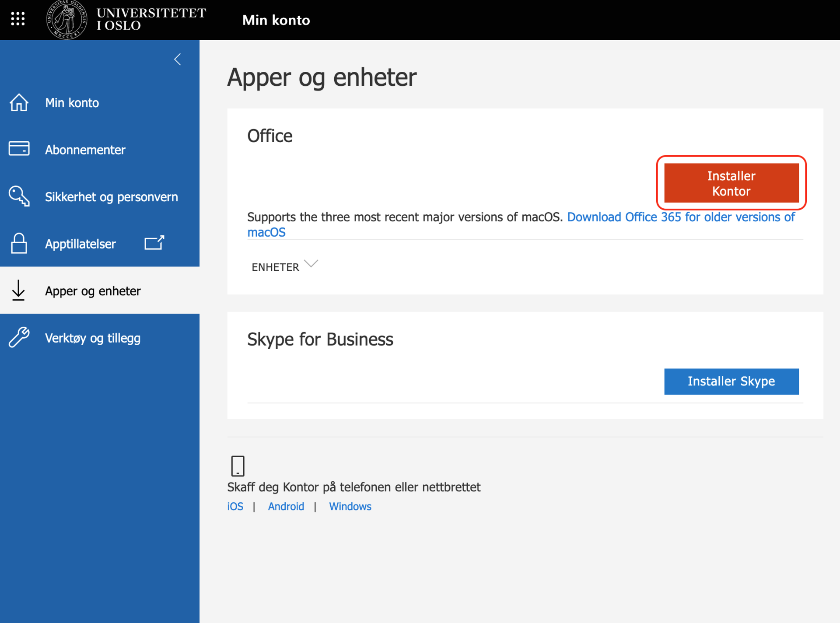Click the Installer Kontor button
Screen dimensions: 840x623
[x=731, y=183]
